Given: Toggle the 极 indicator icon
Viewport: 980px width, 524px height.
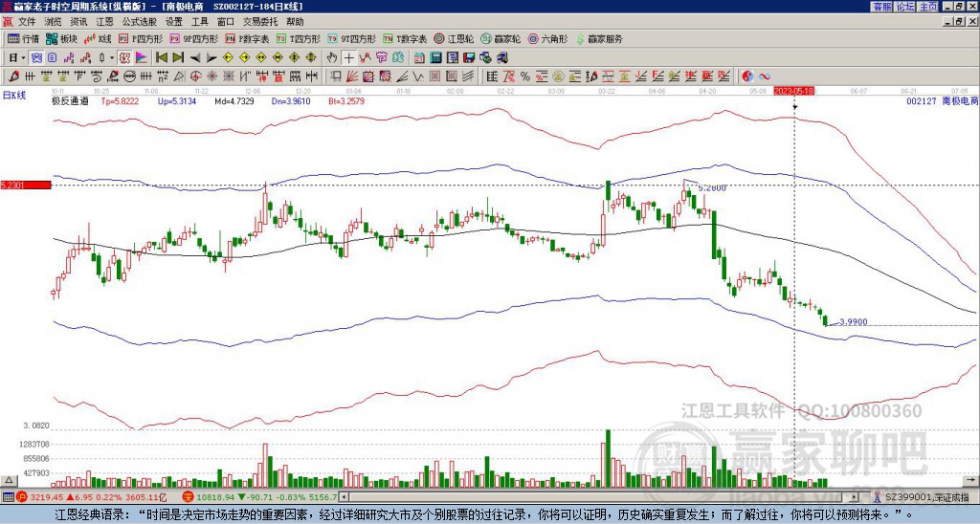Looking at the screenshot, I should click(x=124, y=58).
